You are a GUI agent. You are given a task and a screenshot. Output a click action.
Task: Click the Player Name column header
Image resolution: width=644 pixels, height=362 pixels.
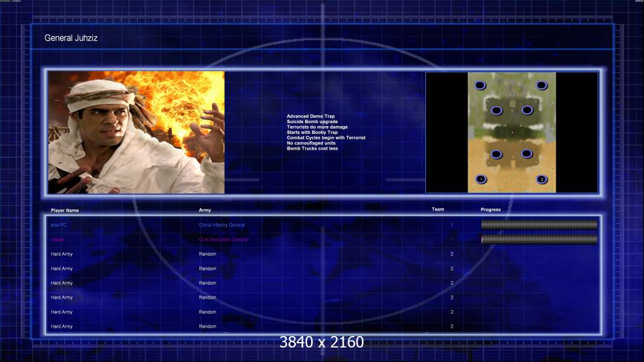tap(65, 211)
